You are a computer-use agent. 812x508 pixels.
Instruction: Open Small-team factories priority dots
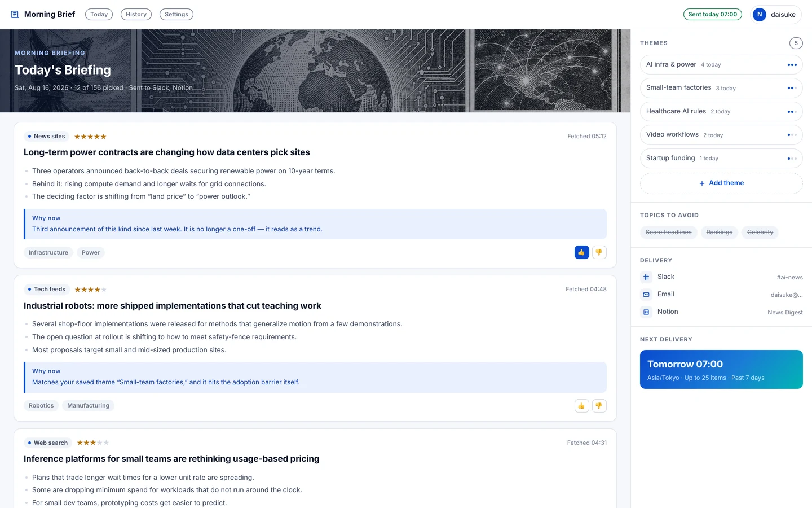point(792,88)
